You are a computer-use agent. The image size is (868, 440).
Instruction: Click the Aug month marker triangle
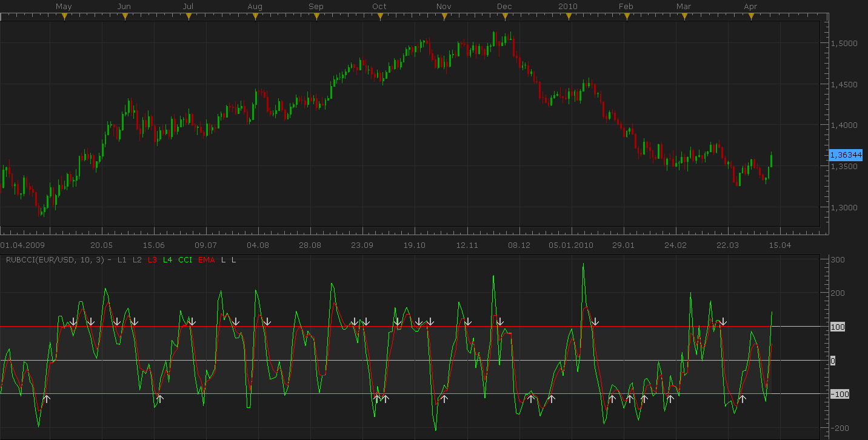pos(255,16)
